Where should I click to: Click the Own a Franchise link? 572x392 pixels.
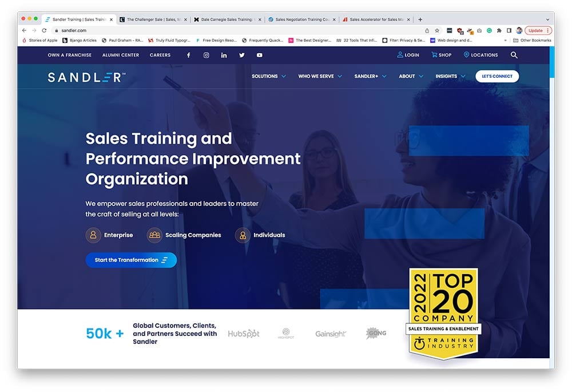tap(70, 55)
